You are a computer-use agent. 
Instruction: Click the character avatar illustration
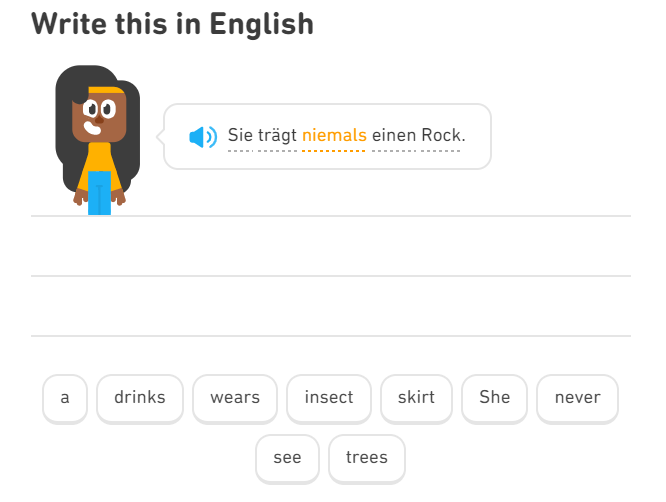[97, 139]
